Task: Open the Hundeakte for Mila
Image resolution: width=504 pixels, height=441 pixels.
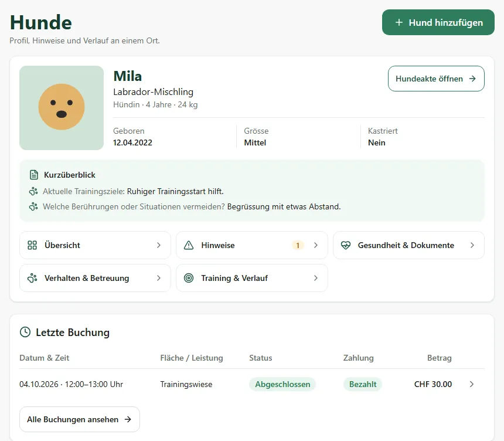Action: (436, 79)
